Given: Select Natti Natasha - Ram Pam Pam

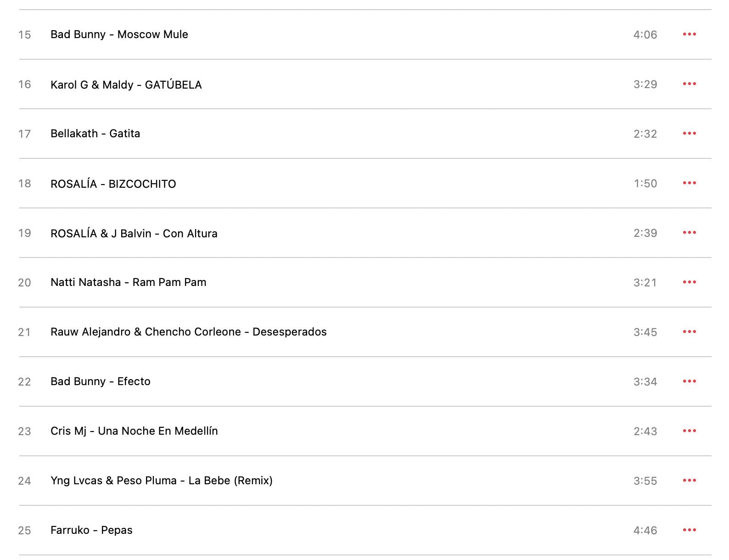Looking at the screenshot, I should click(x=365, y=282).
